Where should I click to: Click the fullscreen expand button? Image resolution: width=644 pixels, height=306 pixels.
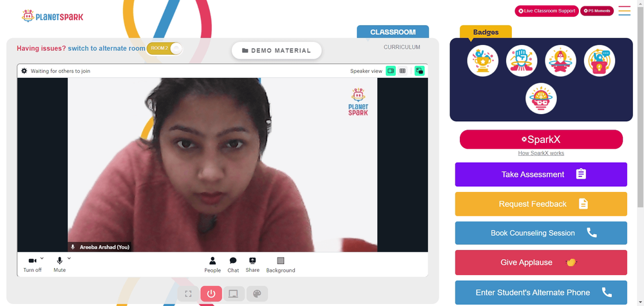click(x=188, y=294)
